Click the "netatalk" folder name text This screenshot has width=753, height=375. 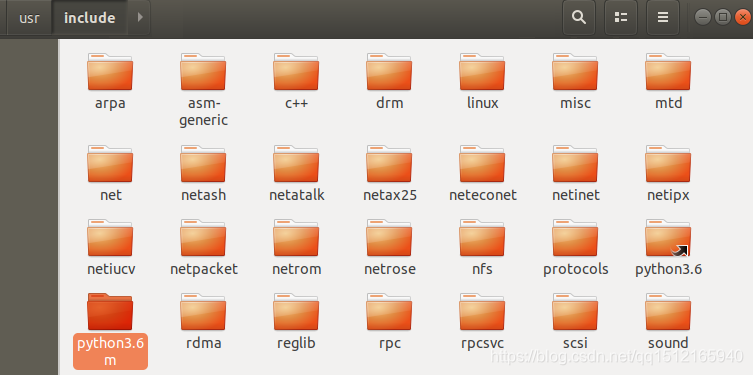(297, 195)
